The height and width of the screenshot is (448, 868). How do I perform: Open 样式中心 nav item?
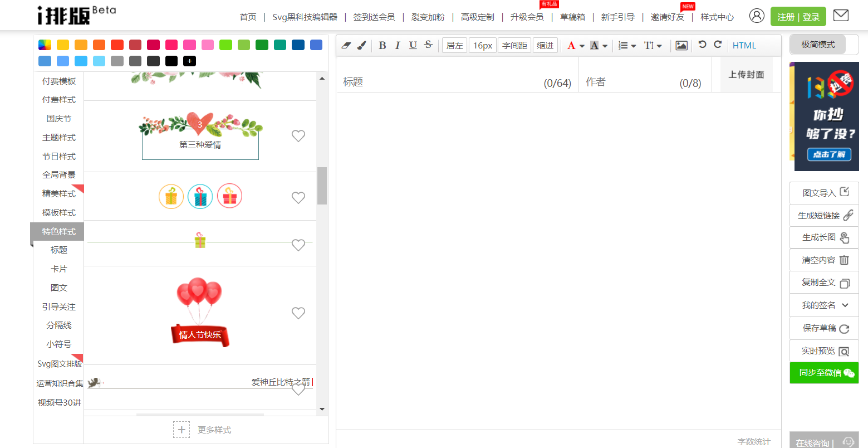click(x=717, y=17)
